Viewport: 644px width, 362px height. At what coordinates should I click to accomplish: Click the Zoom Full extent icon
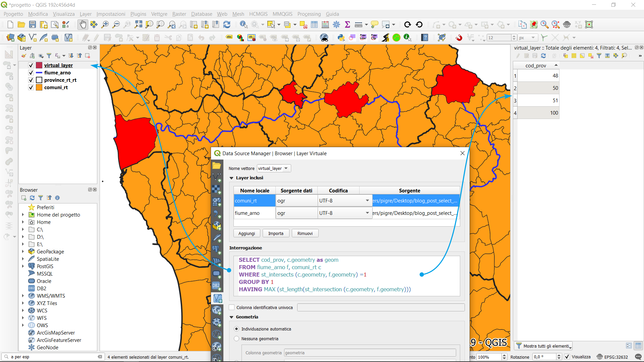pos(138,24)
